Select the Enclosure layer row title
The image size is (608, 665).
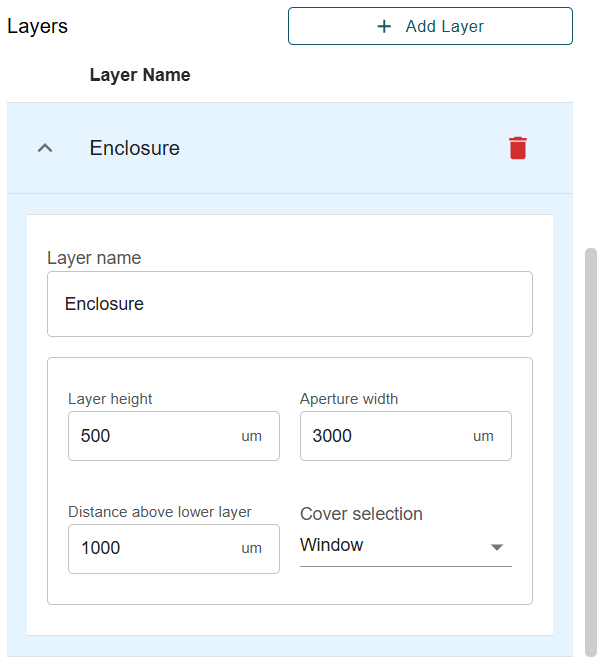pyautogui.click(x=135, y=148)
